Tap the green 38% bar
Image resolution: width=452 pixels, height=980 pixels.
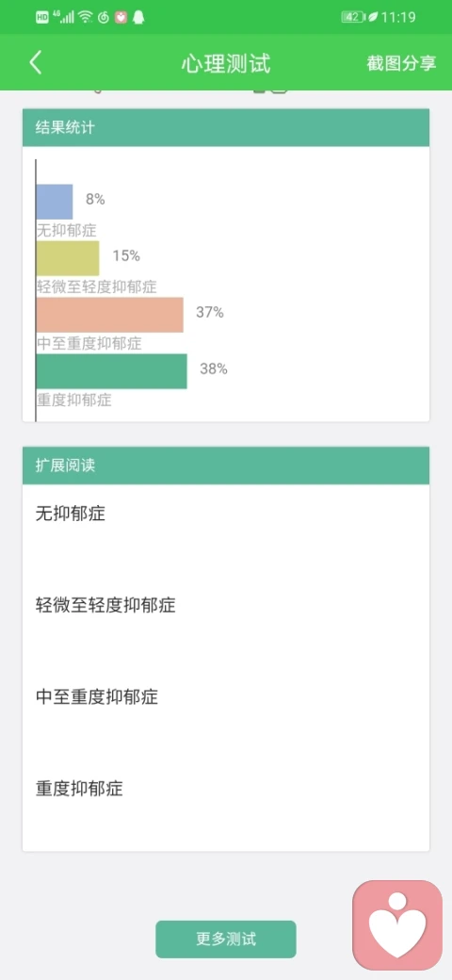(112, 371)
